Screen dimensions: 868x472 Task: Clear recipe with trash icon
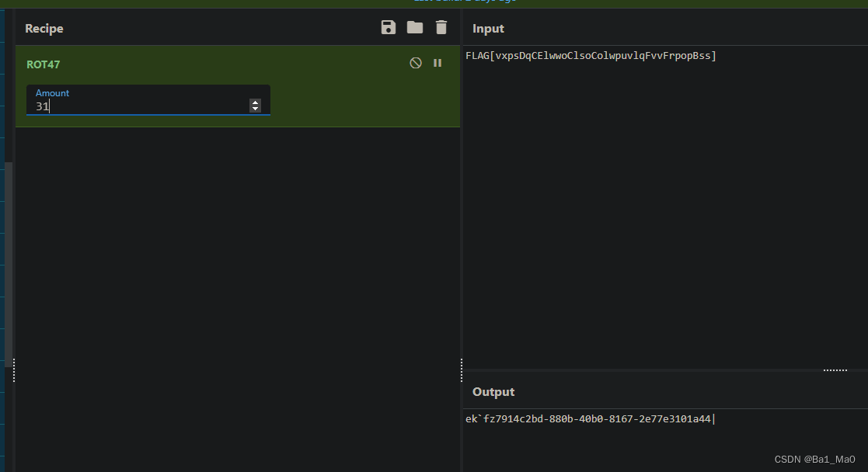[441, 28]
